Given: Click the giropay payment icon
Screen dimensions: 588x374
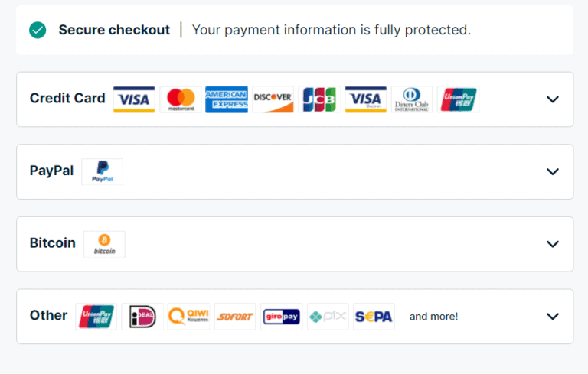Looking at the screenshot, I should click(281, 316).
